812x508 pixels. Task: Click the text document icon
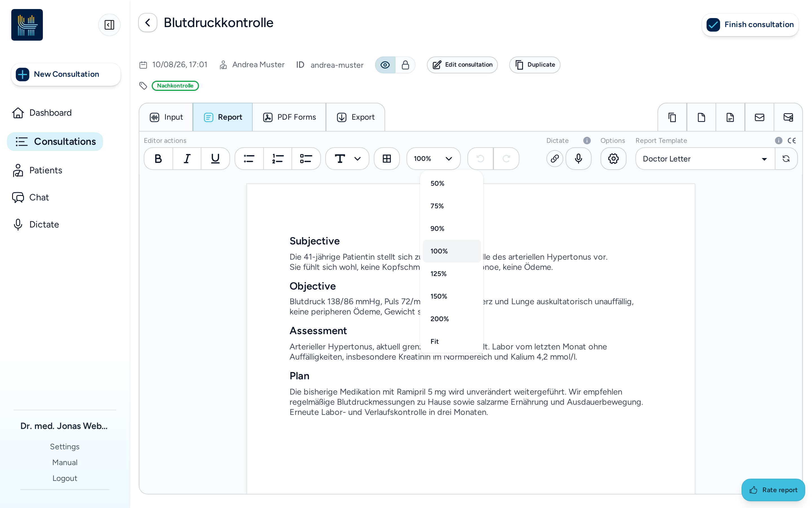coord(730,117)
